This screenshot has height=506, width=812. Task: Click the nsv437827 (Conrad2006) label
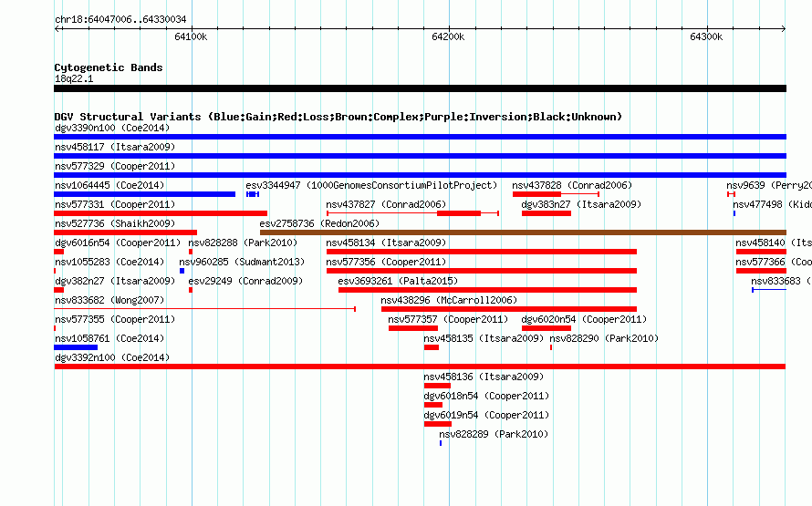(386, 204)
